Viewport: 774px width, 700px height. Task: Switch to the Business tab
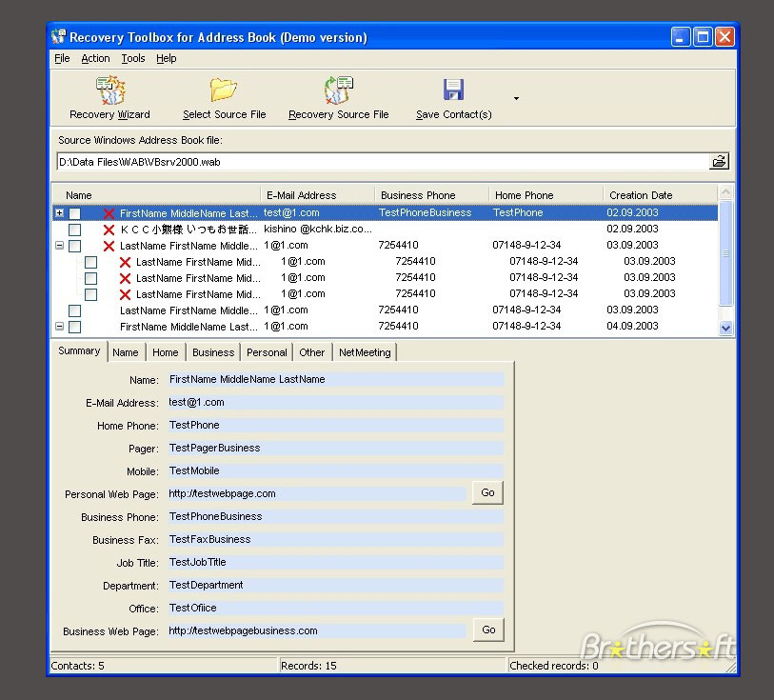[x=213, y=352]
